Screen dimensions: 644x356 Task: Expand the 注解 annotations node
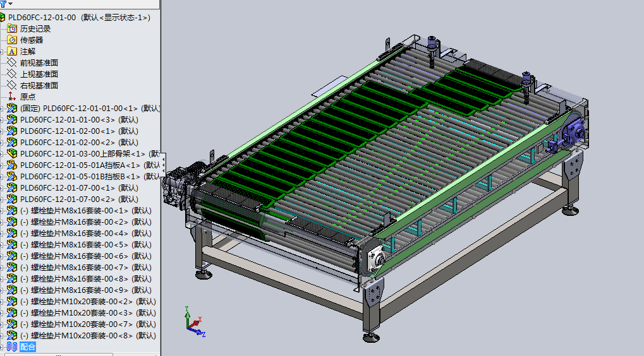pyautogui.click(x=2, y=51)
